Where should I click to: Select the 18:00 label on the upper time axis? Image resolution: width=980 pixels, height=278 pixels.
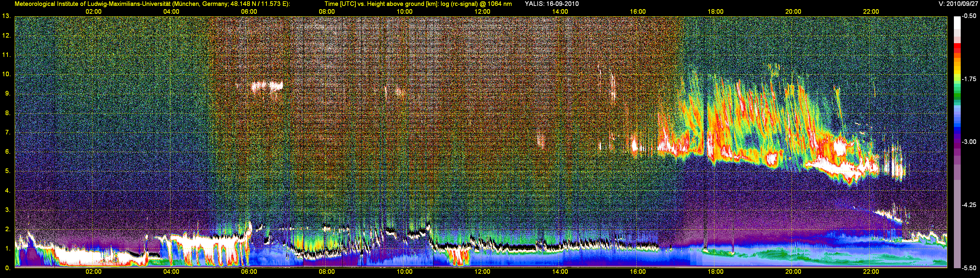click(715, 12)
